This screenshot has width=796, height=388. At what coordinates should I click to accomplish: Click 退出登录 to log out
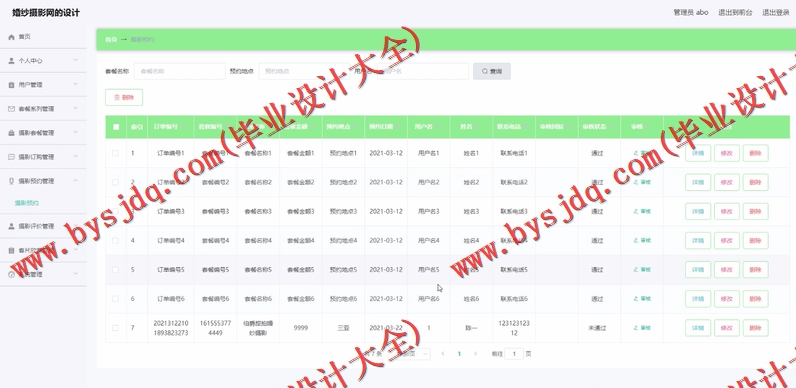tap(776, 13)
